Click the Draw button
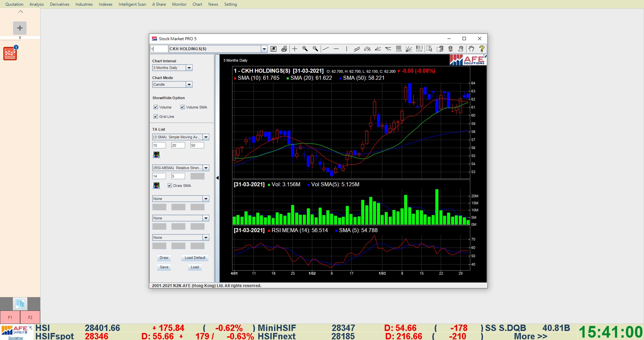This screenshot has width=644, height=340. pos(164,258)
